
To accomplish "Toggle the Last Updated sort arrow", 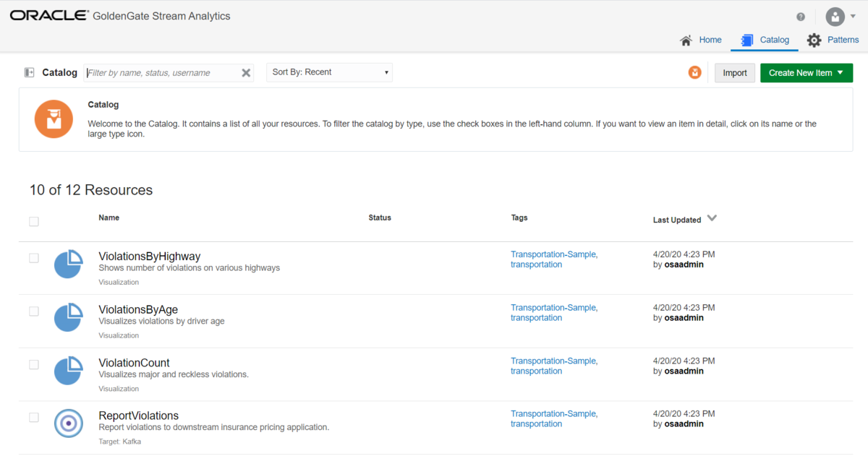I will coord(712,218).
